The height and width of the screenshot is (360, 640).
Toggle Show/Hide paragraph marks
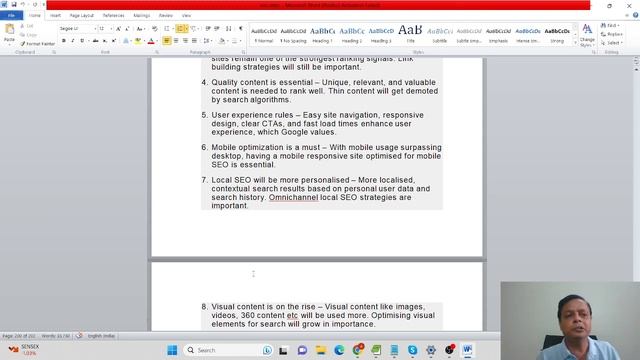point(241,29)
